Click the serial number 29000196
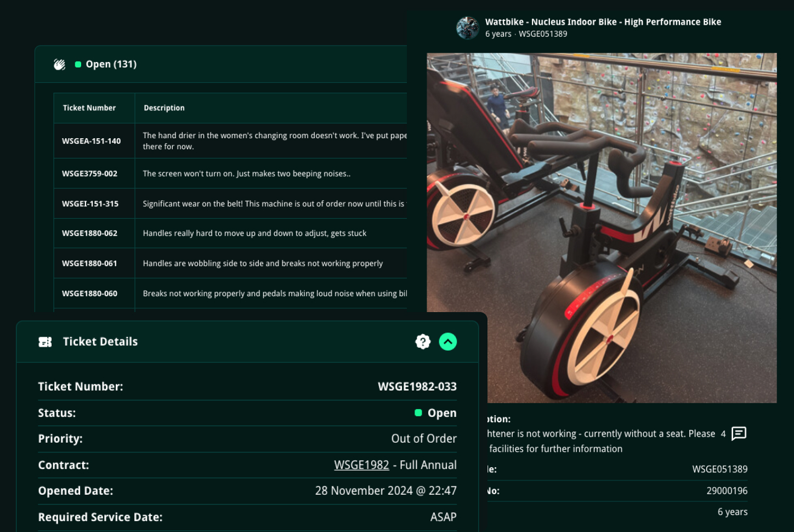This screenshot has width=794, height=532. pos(727,491)
